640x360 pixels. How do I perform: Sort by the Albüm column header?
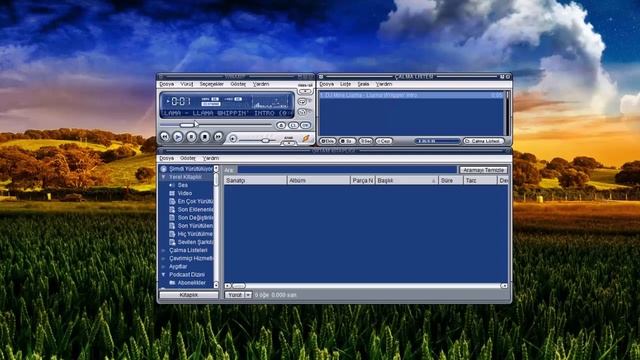(x=318, y=180)
